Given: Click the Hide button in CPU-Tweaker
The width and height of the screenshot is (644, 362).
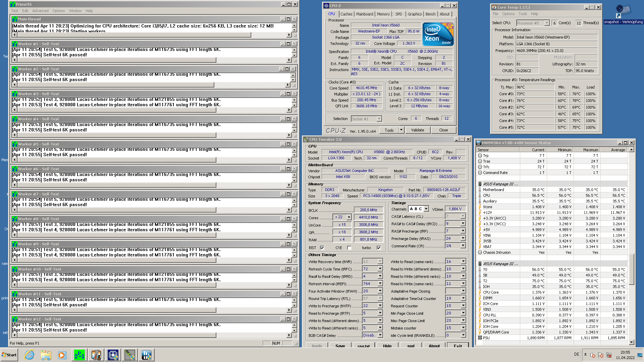Looking at the screenshot, I should (x=387, y=346).
